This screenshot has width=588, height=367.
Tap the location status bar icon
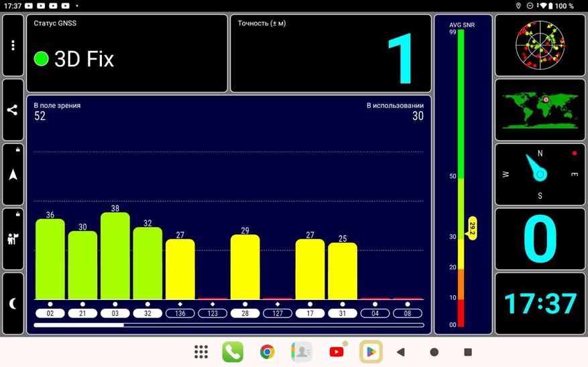pyautogui.click(x=519, y=5)
